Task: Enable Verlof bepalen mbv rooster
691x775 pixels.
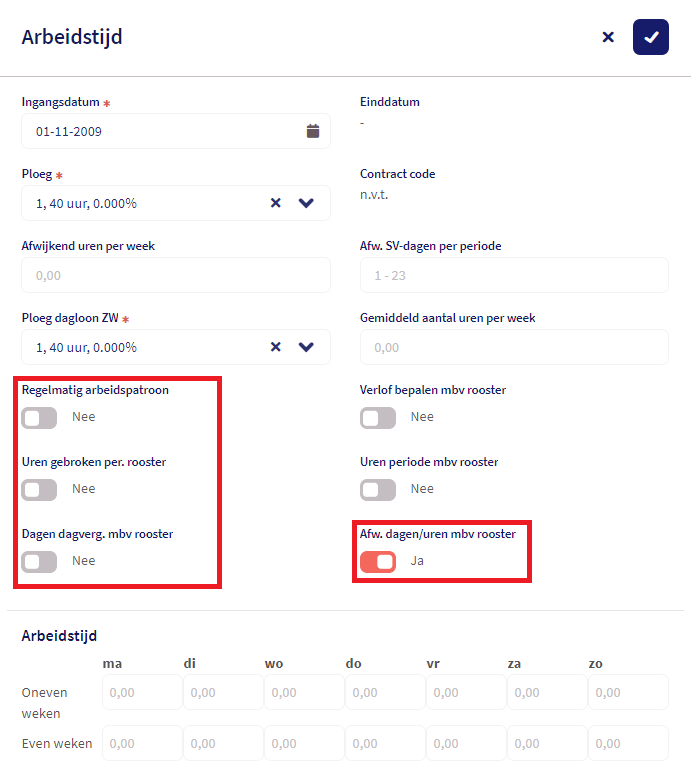Action: pyautogui.click(x=378, y=418)
